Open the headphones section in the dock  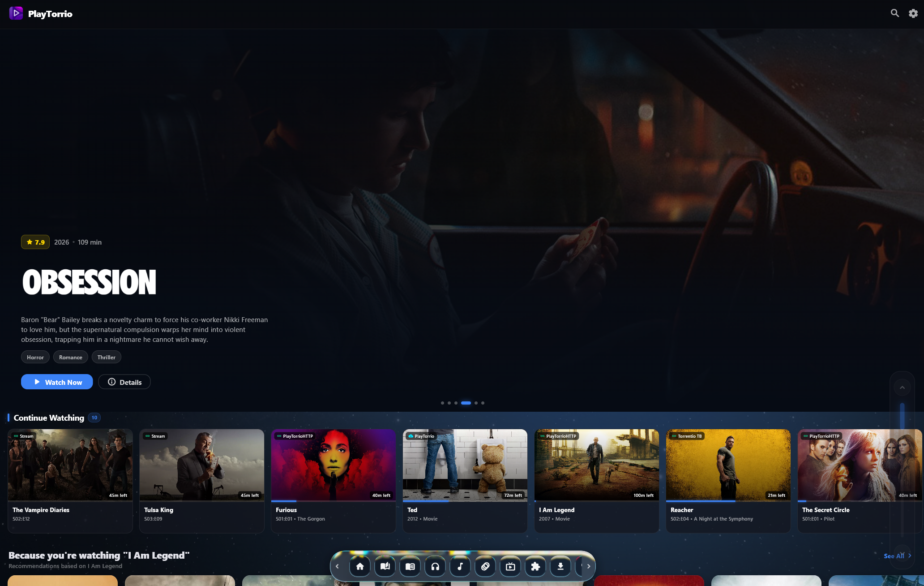435,566
